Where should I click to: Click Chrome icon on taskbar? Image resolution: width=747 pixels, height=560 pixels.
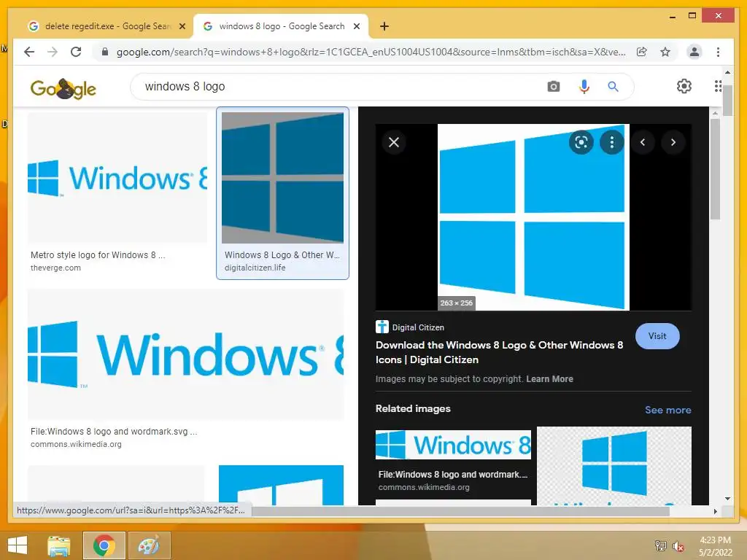(x=104, y=545)
